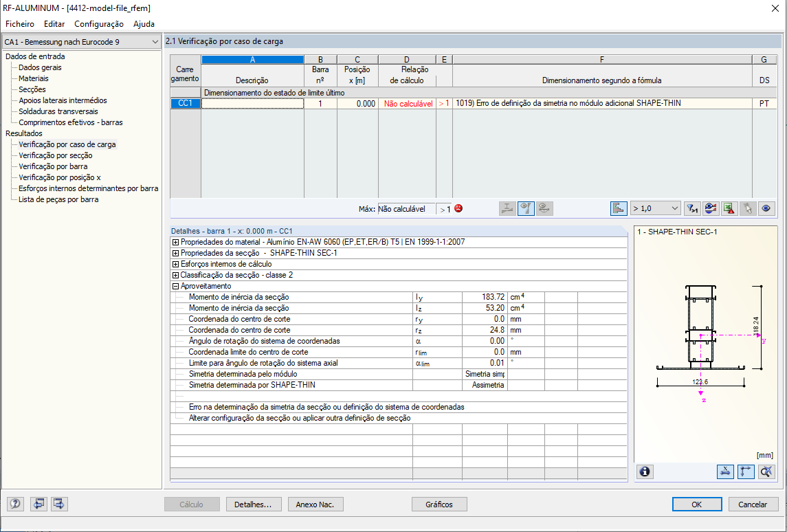Toggle the eye with column filter icon
Screen dimensions: 787x532
pos(526,208)
